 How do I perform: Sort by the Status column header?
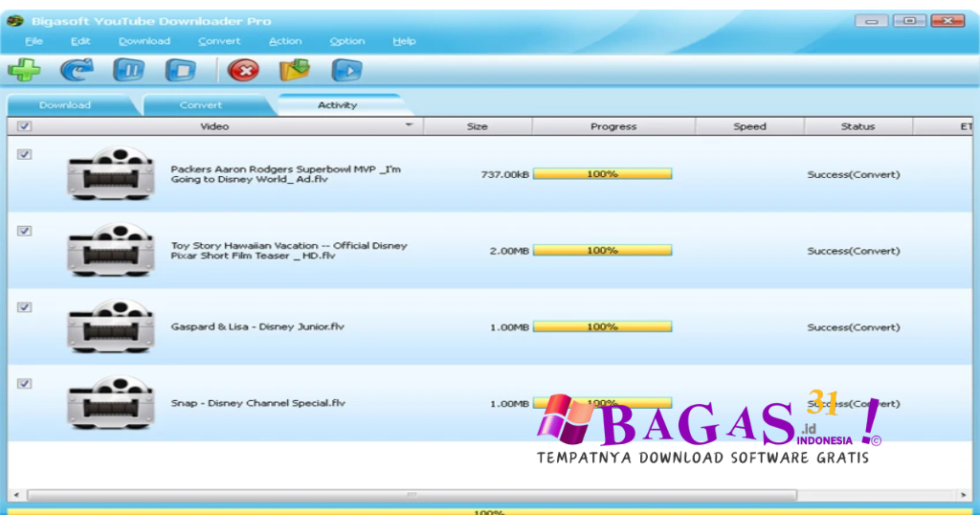[x=858, y=126]
